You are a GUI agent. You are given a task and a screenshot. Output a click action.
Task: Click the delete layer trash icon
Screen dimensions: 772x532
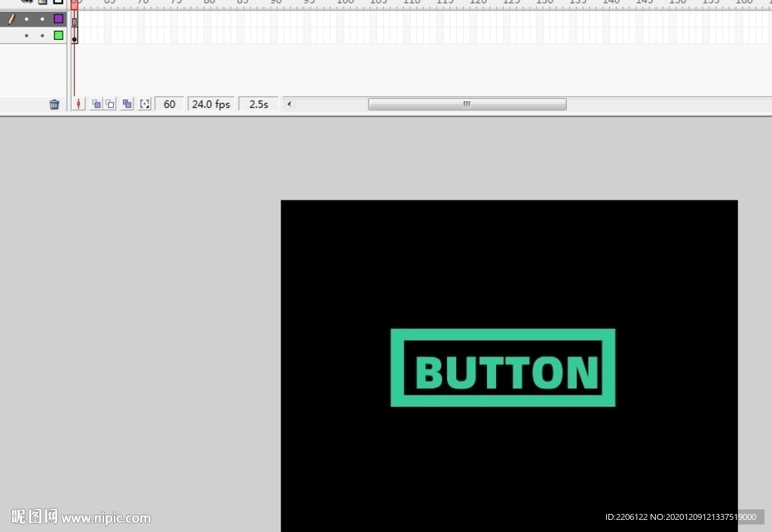click(x=54, y=104)
